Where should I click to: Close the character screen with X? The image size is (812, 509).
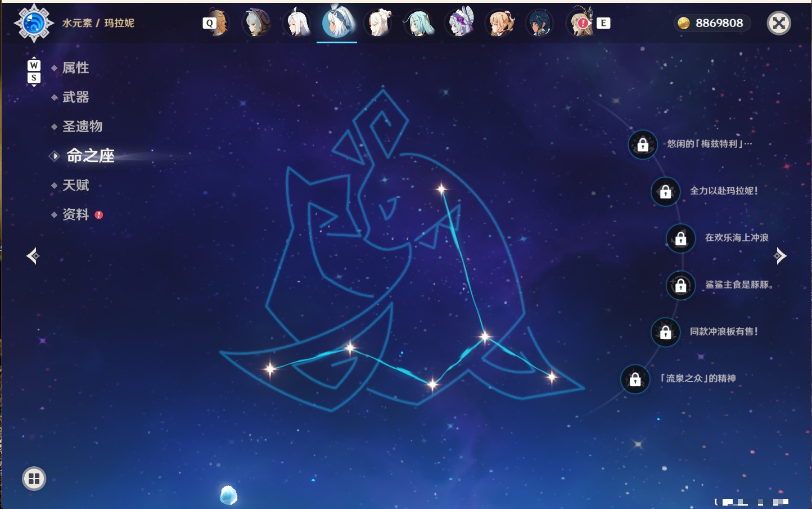[x=779, y=23]
